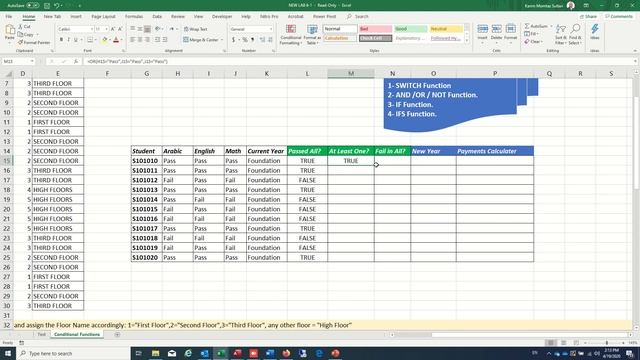The height and width of the screenshot is (360, 640).
Task: Apply the Neutral cell style
Action: coord(446,29)
